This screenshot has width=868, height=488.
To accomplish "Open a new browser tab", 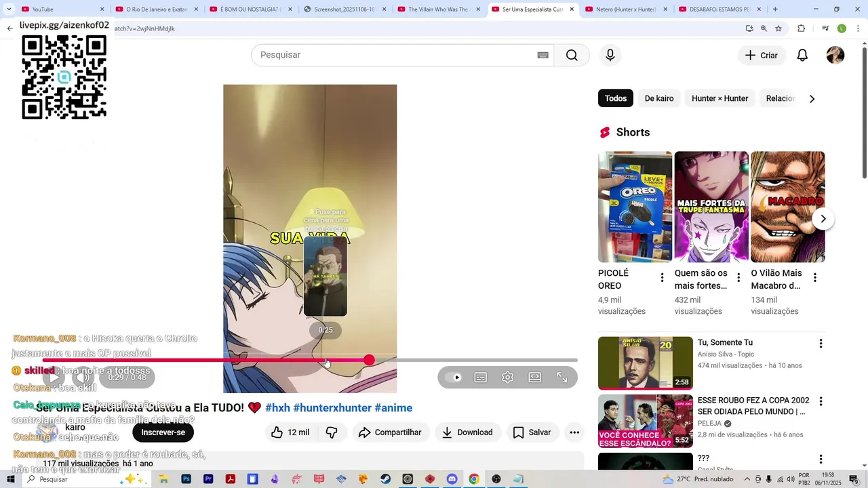I will pos(775,9).
